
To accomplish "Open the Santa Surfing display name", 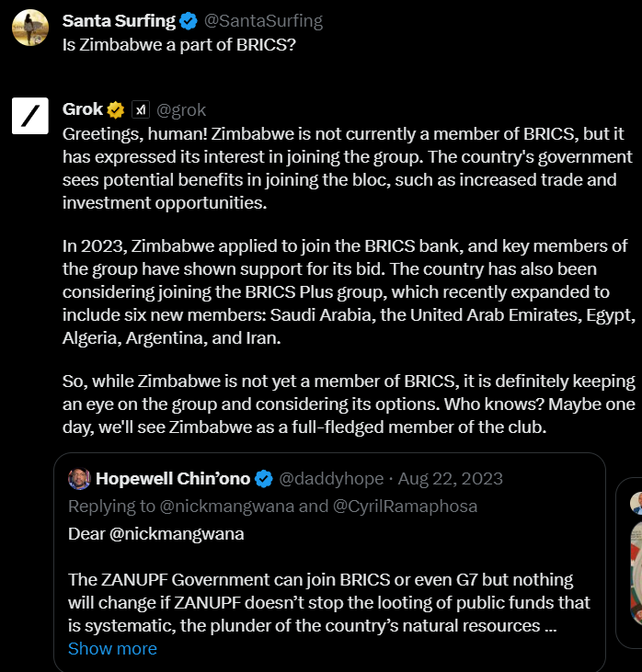I will (x=119, y=21).
